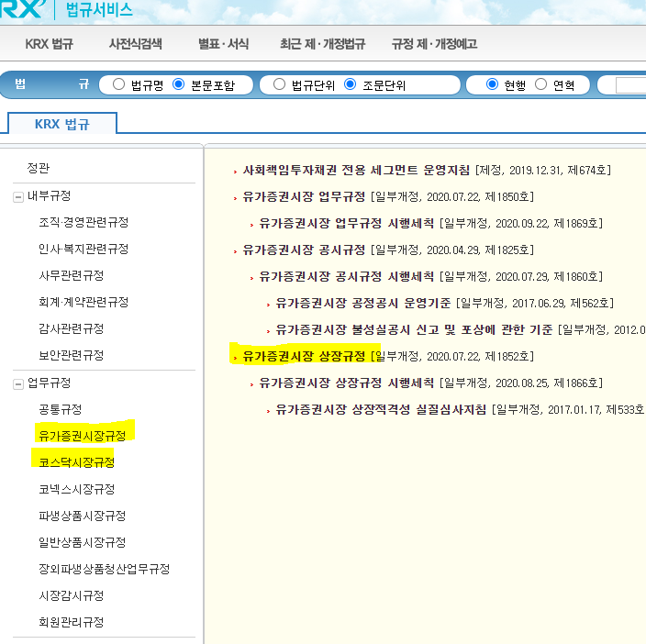Open 코넥스시장규정 in the sidebar
This screenshot has height=644, width=646.
(77, 489)
